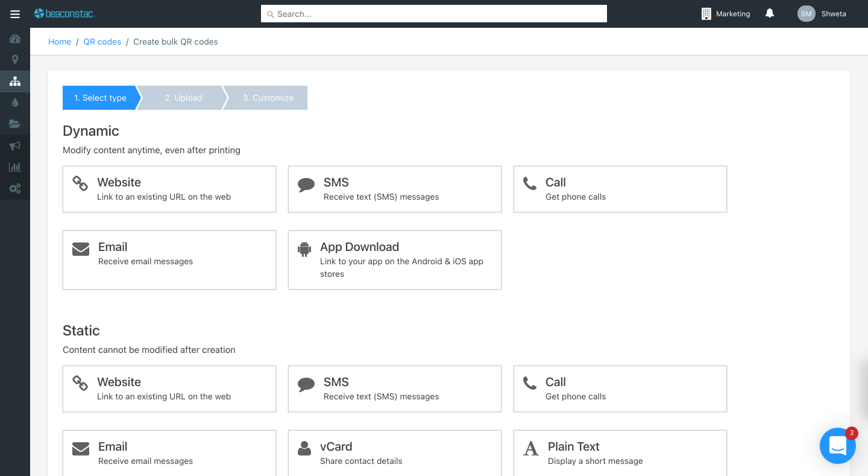This screenshot has width=868, height=476.
Task: Click the megaphone campaigns sidebar icon
Action: coord(15,145)
